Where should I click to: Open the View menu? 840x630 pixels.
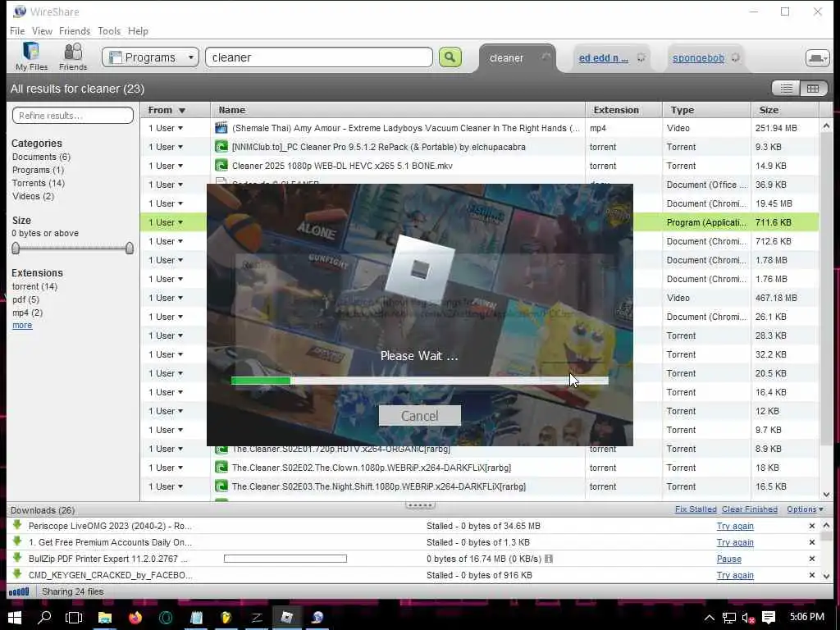[x=42, y=31]
